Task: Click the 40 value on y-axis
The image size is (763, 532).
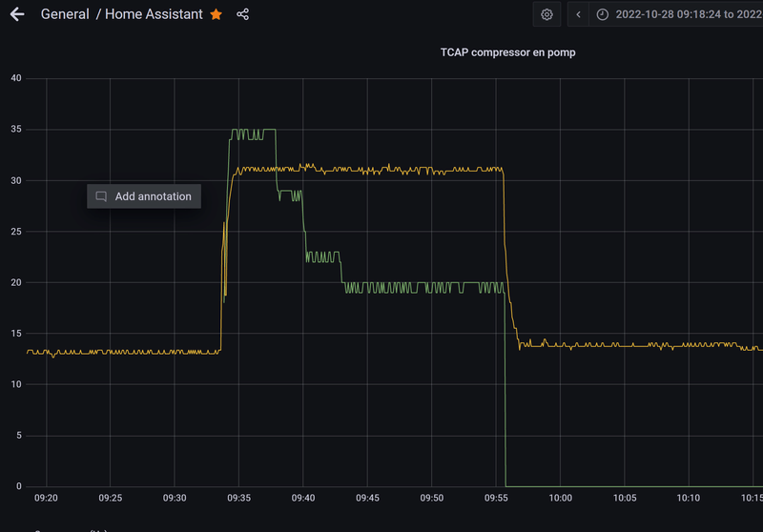Action: [16, 78]
